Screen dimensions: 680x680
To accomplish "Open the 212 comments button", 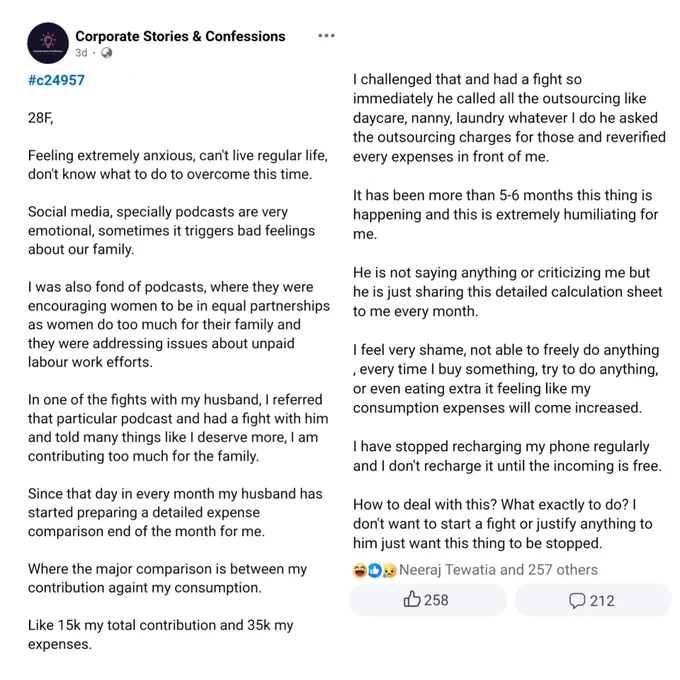I will click(593, 600).
